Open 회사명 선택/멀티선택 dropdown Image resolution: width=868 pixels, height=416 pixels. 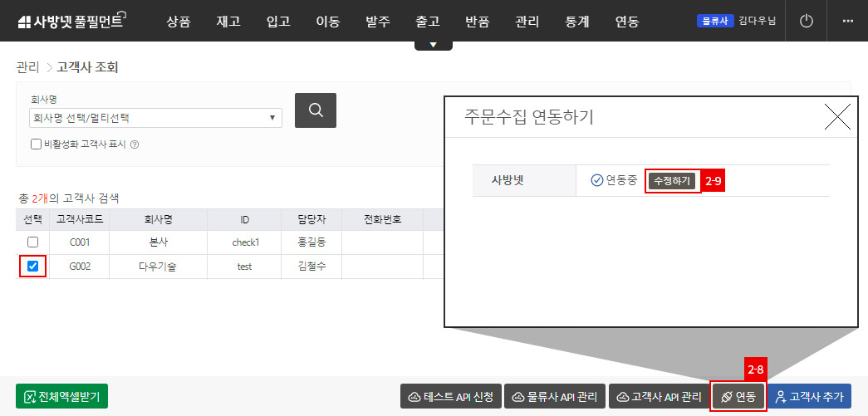pos(155,118)
